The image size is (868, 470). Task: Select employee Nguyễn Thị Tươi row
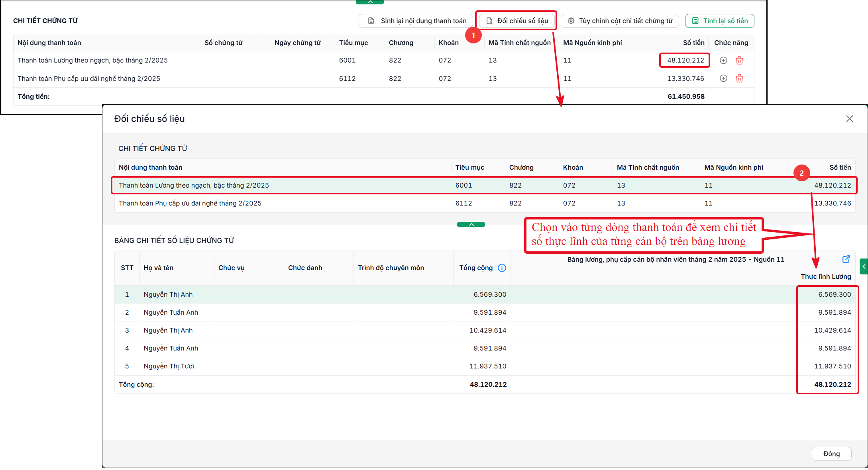point(485,366)
